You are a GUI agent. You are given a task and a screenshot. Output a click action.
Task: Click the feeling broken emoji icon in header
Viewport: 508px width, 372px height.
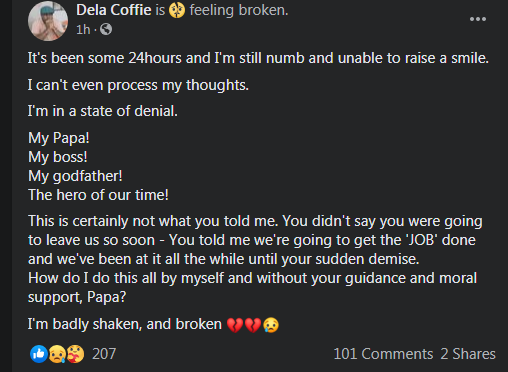tap(177, 10)
